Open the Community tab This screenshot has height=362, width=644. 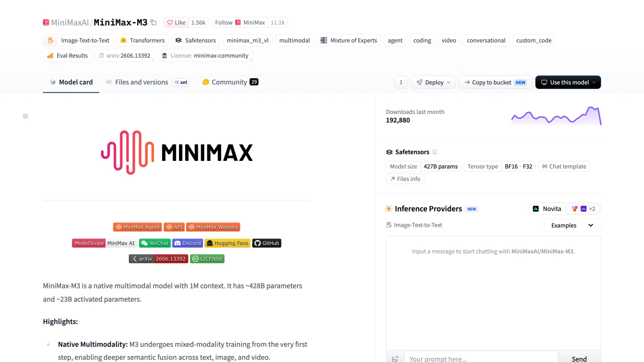[x=230, y=82]
